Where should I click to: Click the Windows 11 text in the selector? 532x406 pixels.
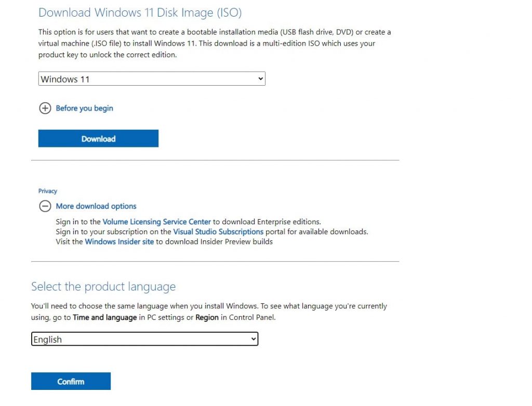click(65, 78)
